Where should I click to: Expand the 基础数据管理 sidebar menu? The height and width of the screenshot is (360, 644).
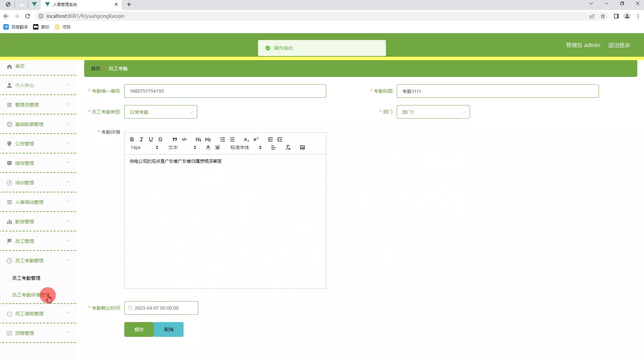pos(38,124)
